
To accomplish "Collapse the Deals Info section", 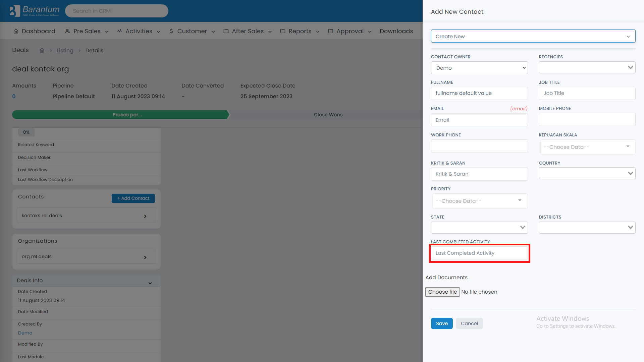I will click(150, 283).
